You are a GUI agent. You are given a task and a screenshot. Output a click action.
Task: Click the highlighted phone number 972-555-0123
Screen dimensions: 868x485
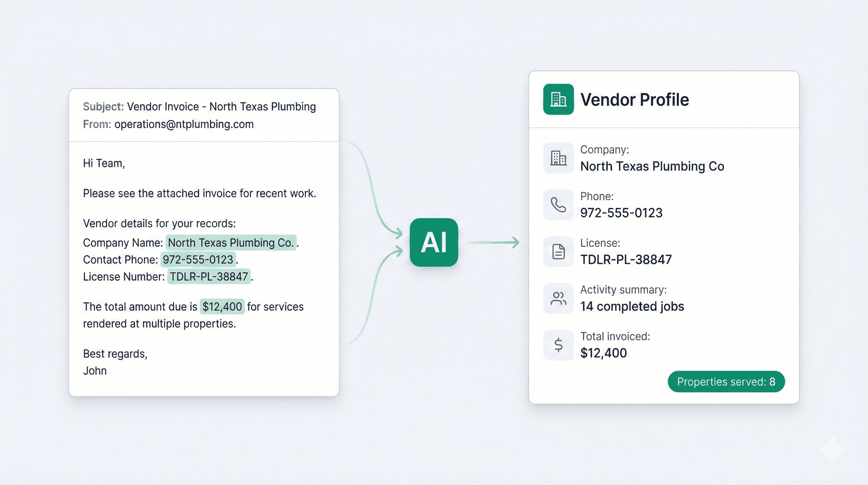tap(198, 260)
